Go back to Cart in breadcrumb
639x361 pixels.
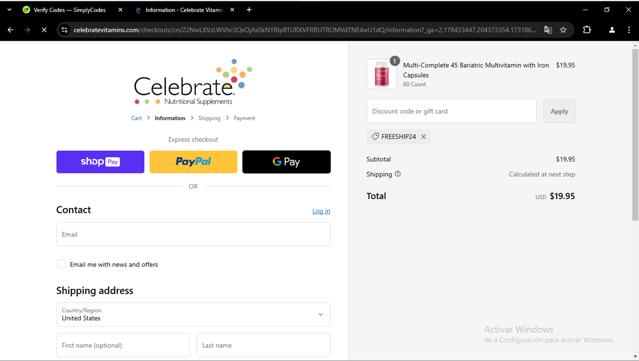pos(137,118)
